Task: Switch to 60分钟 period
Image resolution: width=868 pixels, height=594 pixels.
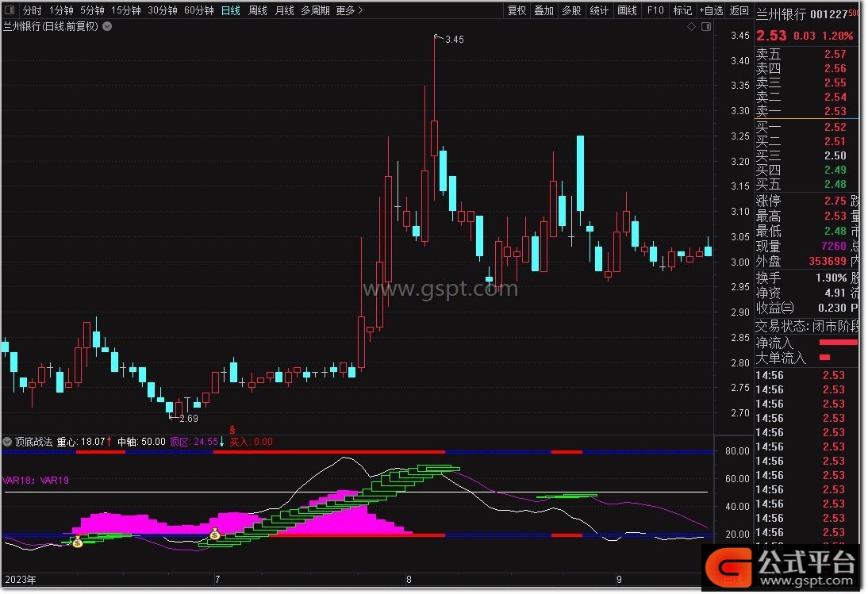Action: click(x=198, y=10)
